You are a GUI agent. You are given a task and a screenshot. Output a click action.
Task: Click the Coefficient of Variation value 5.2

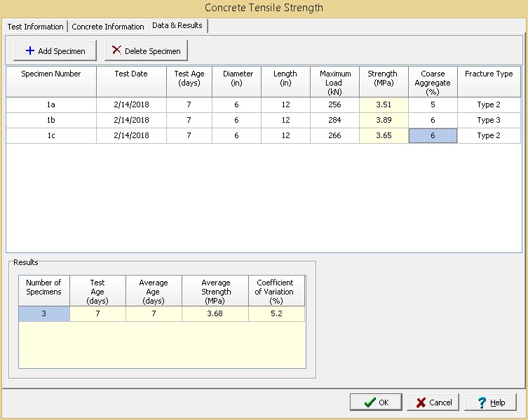point(276,314)
